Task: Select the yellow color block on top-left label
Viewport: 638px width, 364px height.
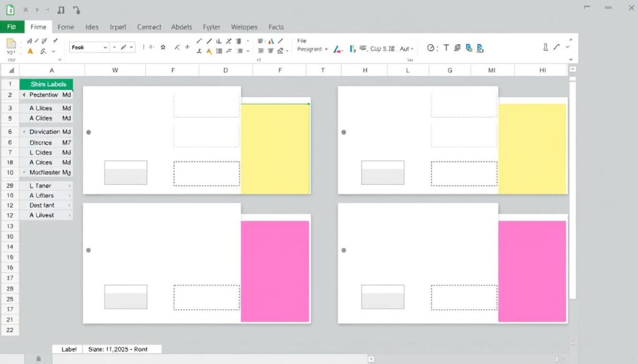Action: coord(275,149)
